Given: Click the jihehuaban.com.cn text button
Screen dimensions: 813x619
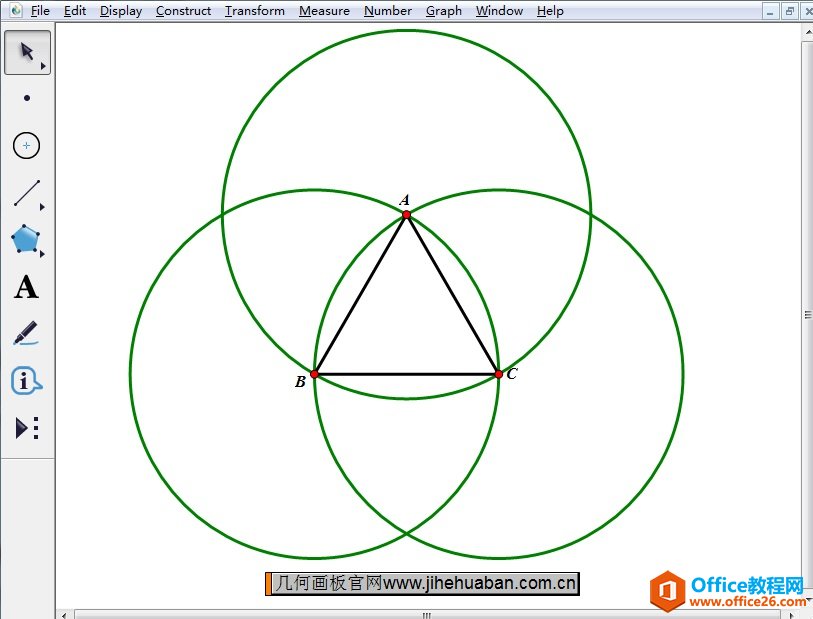Looking at the screenshot, I should click(422, 583).
